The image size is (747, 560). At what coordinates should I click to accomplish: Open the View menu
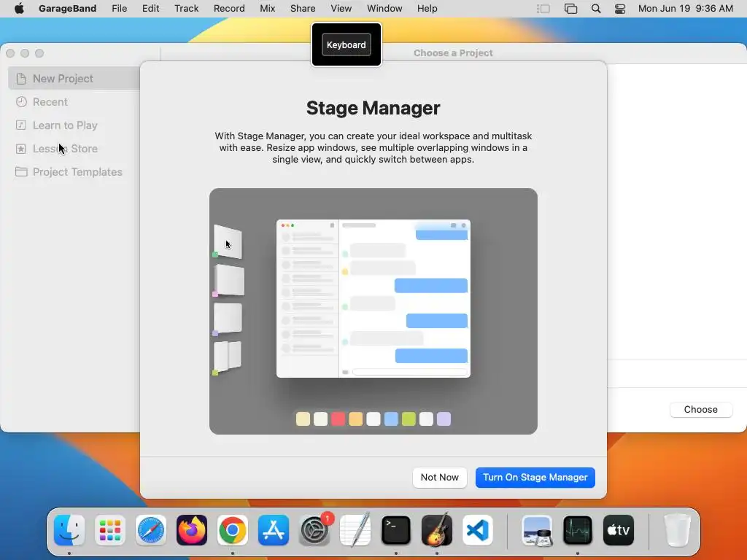coord(341,9)
